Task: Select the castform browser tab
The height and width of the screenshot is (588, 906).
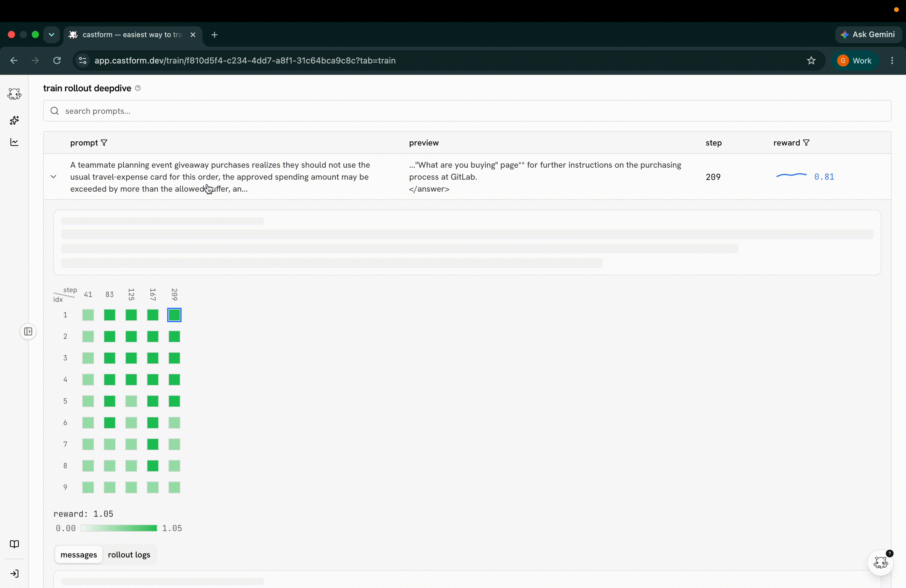Action: [133, 35]
